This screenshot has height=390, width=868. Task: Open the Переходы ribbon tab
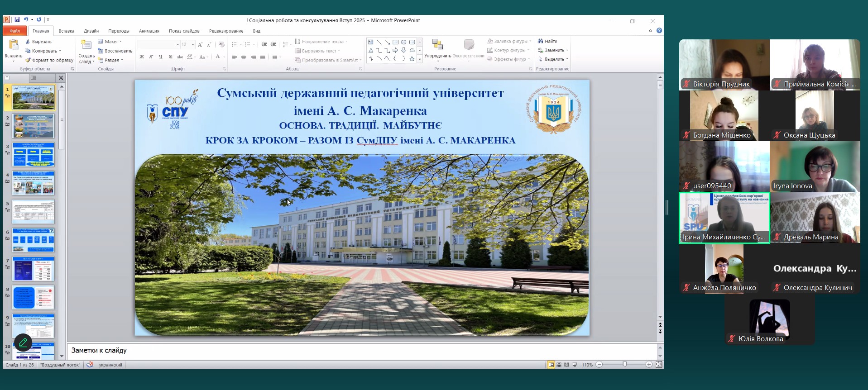click(119, 31)
